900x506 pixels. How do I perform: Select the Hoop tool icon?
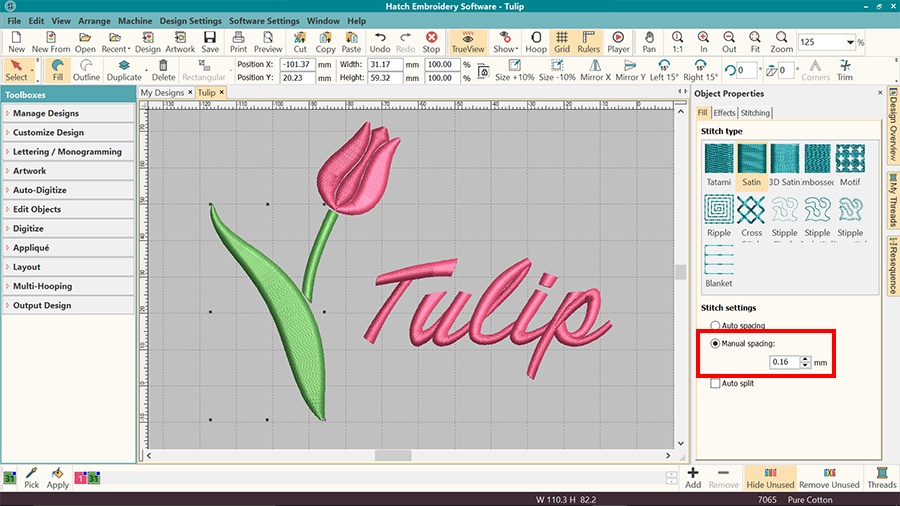(536, 41)
